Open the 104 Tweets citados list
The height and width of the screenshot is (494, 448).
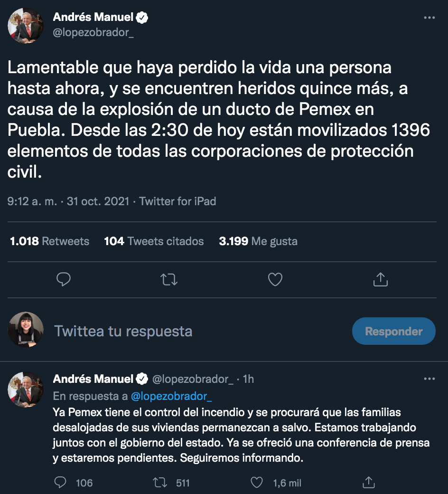[153, 241]
